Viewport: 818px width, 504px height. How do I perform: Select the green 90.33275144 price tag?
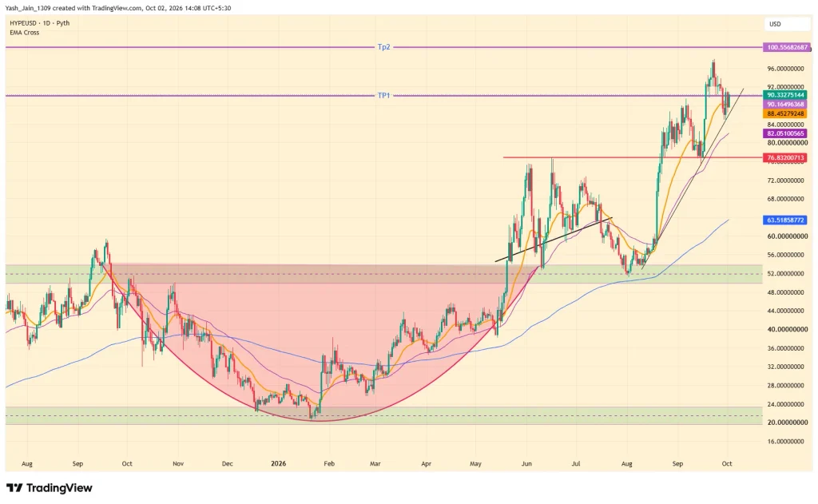(x=785, y=95)
